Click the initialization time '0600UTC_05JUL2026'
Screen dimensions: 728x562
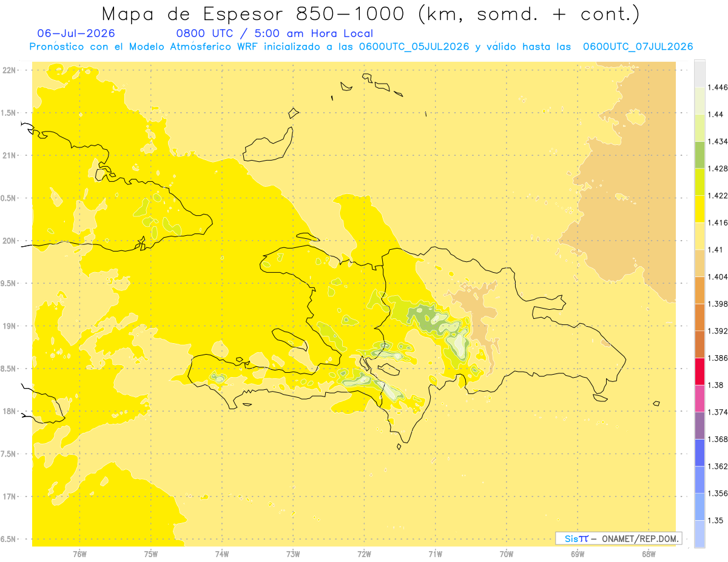pos(414,47)
